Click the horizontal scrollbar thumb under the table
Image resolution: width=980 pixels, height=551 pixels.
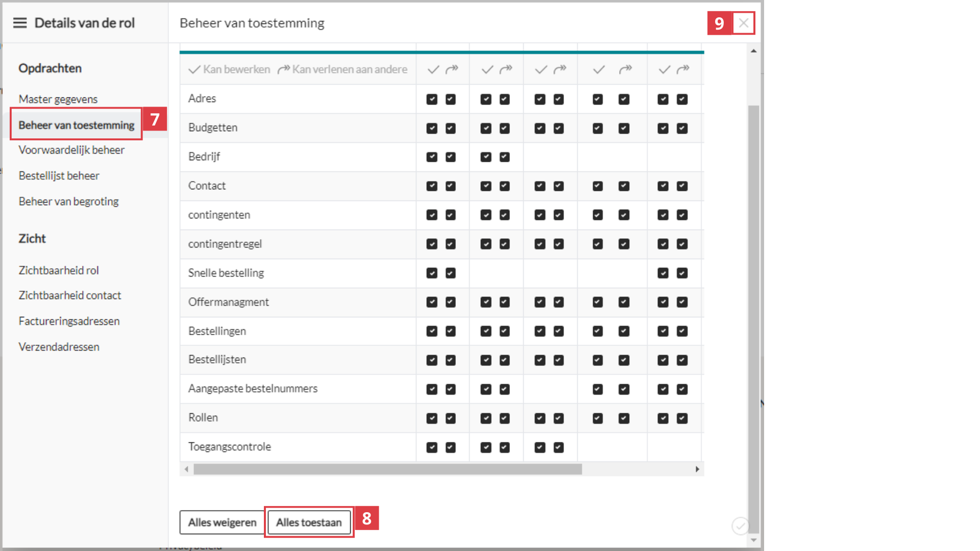pos(388,469)
